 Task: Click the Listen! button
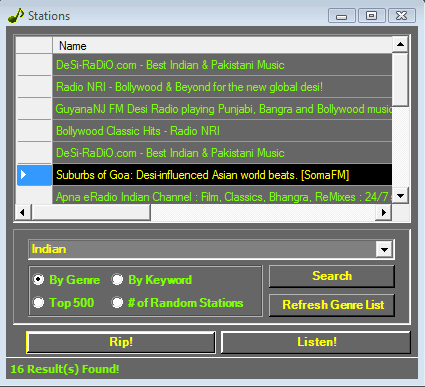pyautogui.click(x=316, y=342)
